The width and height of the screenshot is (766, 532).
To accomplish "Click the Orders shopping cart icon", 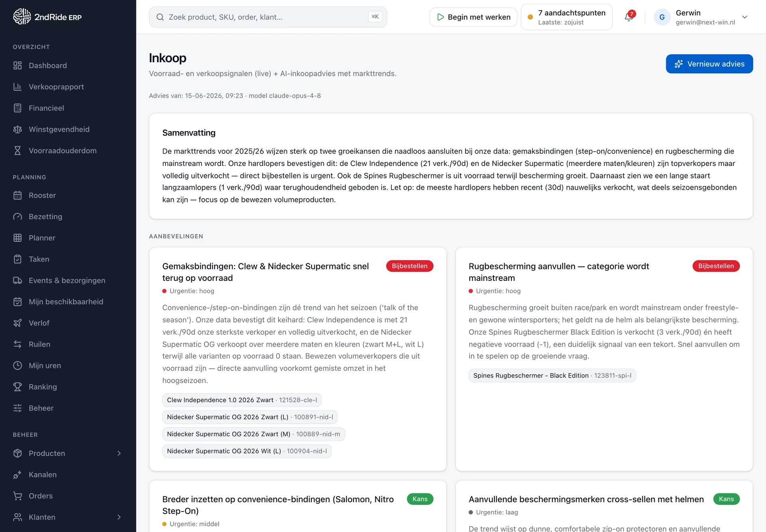I will 18,496.
